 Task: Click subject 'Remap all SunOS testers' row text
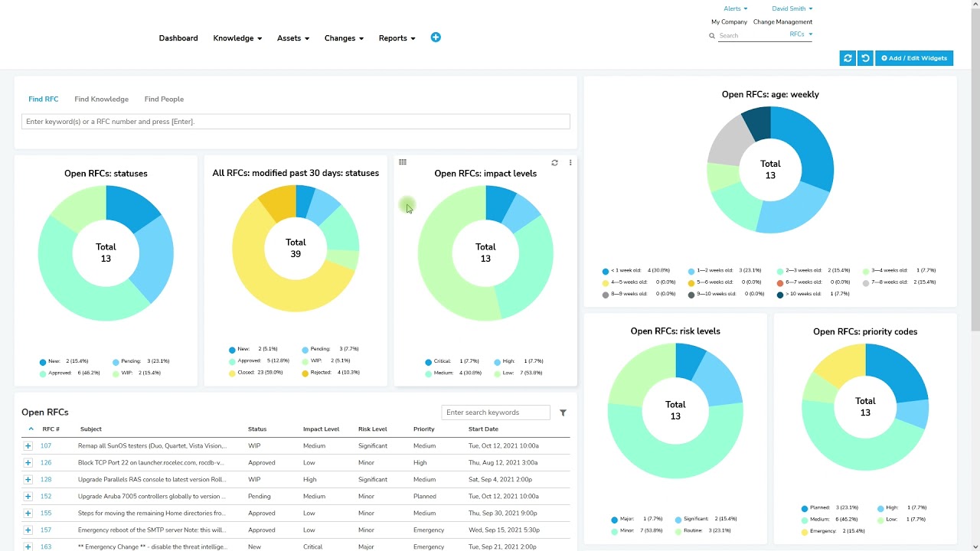tap(152, 446)
